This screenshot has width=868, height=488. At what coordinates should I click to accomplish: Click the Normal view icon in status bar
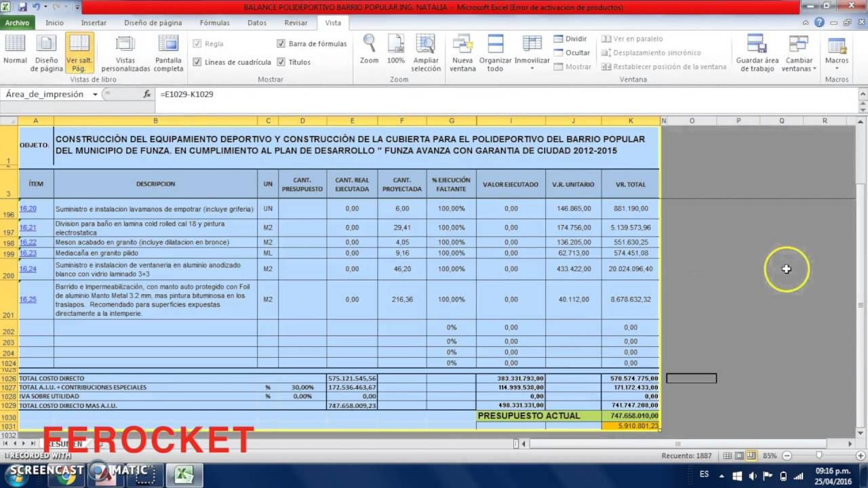pos(727,456)
